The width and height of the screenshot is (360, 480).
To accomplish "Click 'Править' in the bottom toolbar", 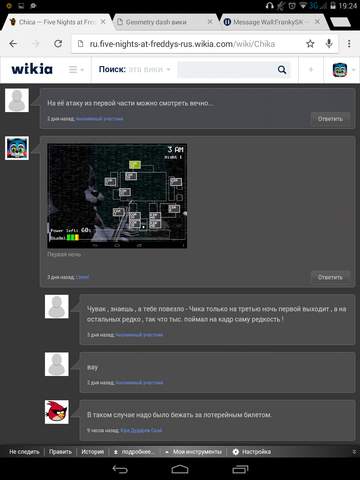I will pyautogui.click(x=60, y=452).
